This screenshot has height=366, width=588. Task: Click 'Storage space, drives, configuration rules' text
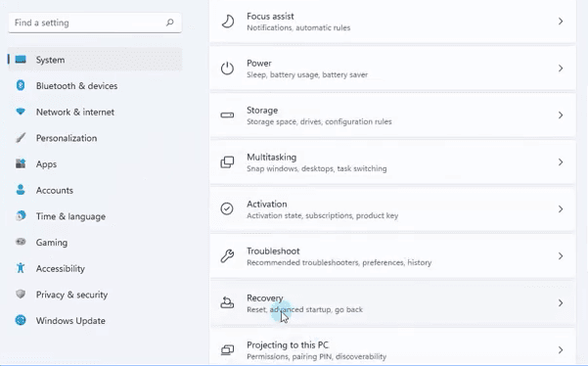click(319, 121)
